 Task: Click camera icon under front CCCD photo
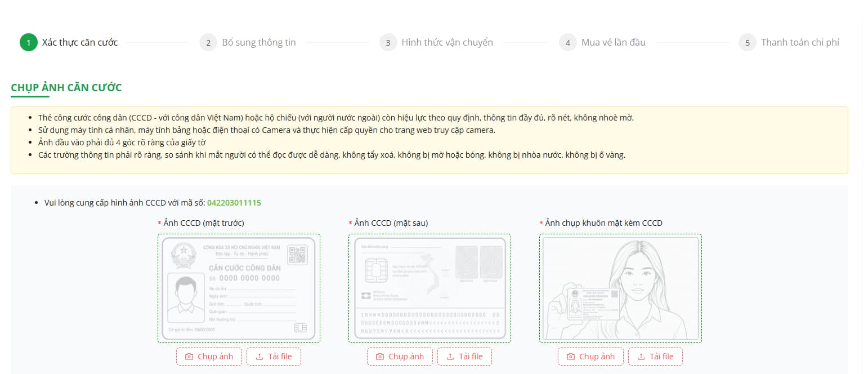(189, 357)
